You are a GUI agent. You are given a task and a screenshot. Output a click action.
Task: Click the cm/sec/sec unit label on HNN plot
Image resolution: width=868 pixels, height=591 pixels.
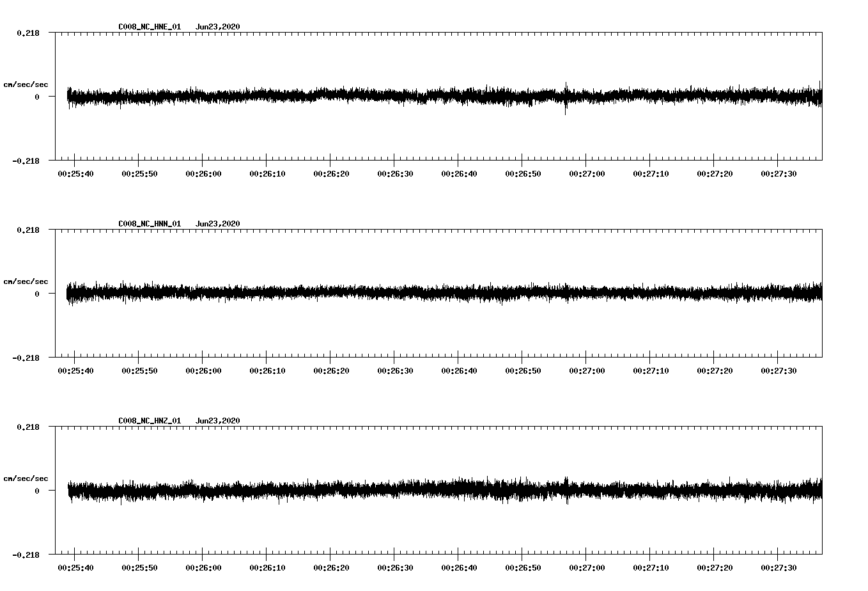click(26, 281)
